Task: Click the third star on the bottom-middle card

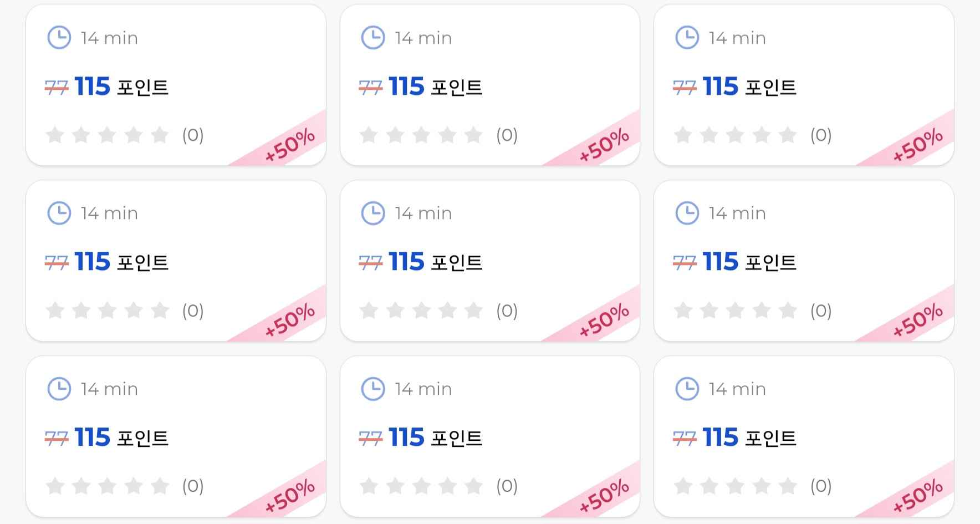Action: point(421,486)
